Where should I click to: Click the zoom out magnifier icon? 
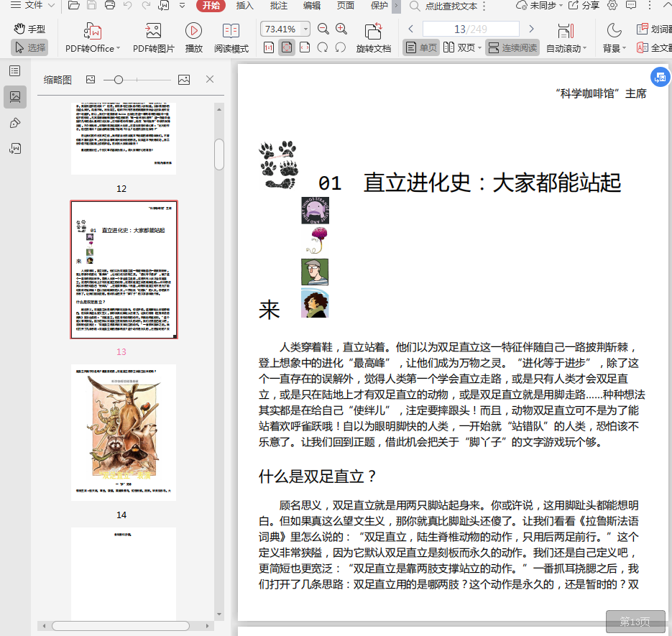coord(323,29)
